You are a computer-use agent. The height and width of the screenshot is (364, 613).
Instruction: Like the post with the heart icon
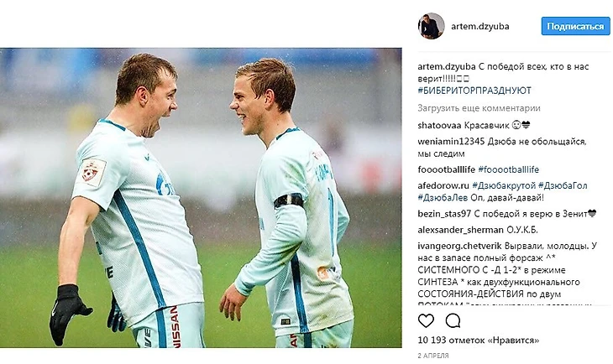[x=426, y=320]
